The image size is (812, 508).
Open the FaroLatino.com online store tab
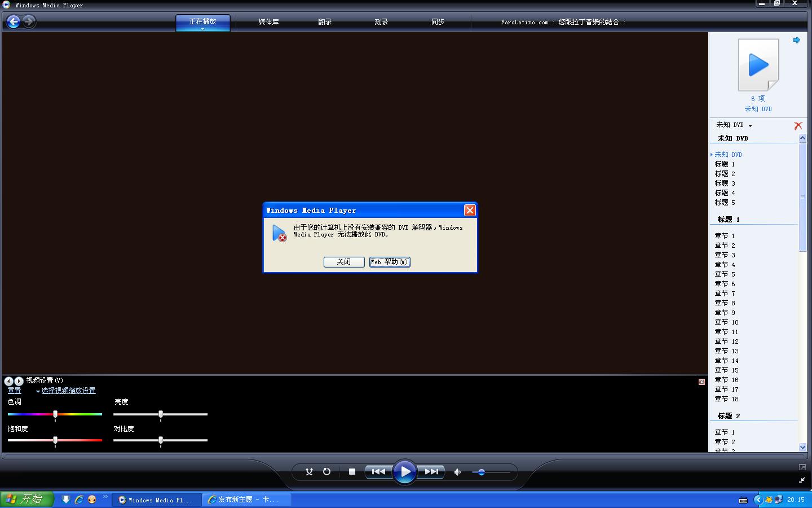click(563, 22)
